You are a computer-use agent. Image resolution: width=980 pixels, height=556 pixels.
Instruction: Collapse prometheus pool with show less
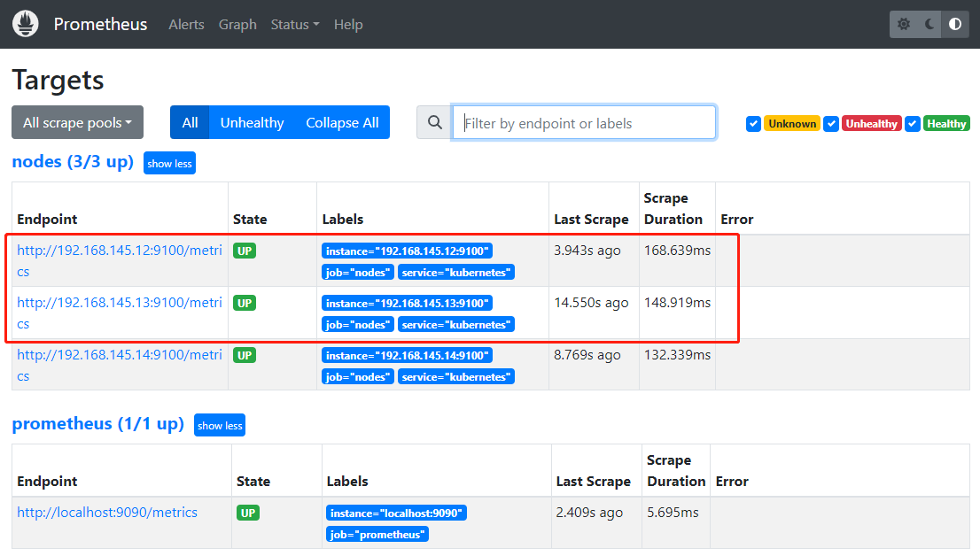tap(220, 426)
